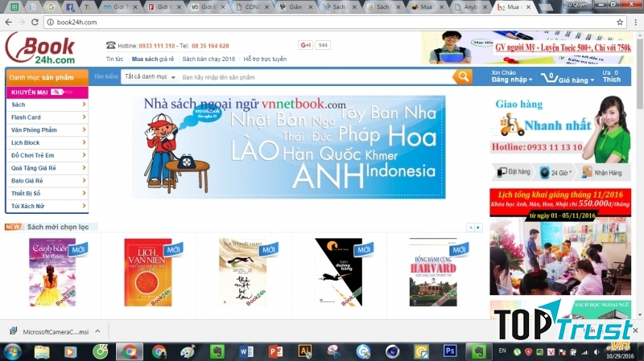Screen dimensions: 644x361
Task: Switch to the CONG browser tab
Action: [x=254, y=7]
